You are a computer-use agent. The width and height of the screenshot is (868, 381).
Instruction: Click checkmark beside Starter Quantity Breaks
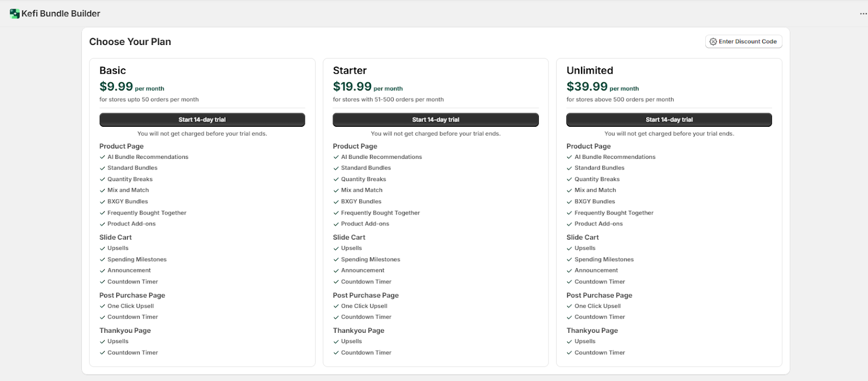[x=336, y=179]
